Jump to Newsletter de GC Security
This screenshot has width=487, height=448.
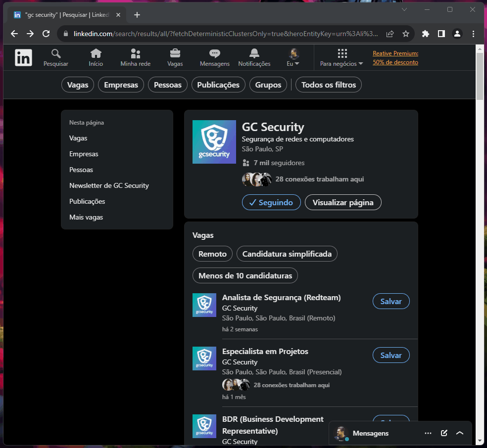pos(109,185)
